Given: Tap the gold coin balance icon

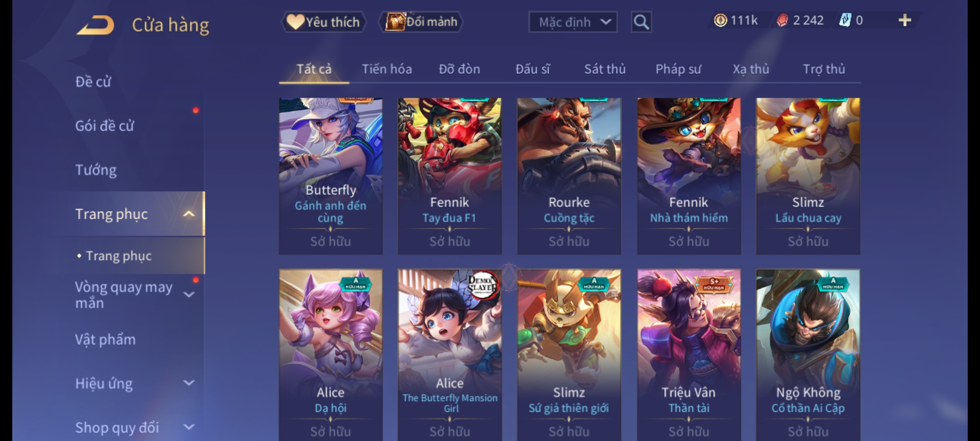Looking at the screenshot, I should click(720, 20).
